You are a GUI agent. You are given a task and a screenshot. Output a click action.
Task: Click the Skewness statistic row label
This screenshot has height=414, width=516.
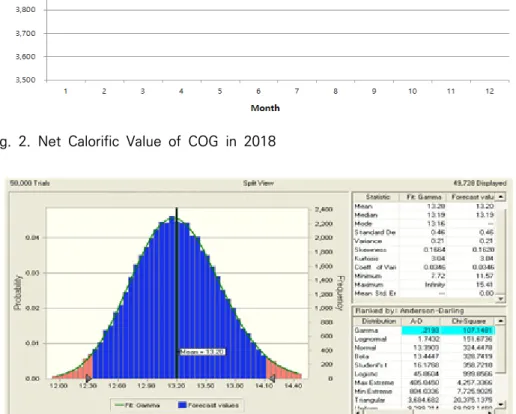pos(370,250)
